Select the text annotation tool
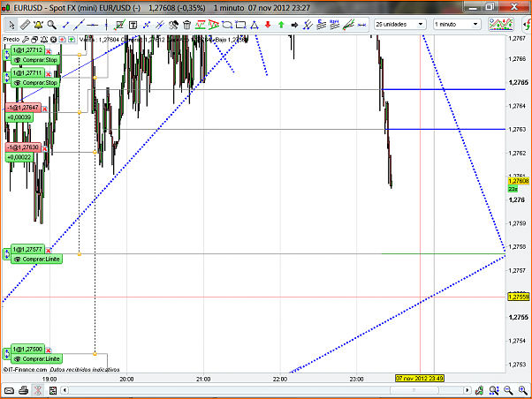The height and width of the screenshot is (399, 532). point(133,25)
